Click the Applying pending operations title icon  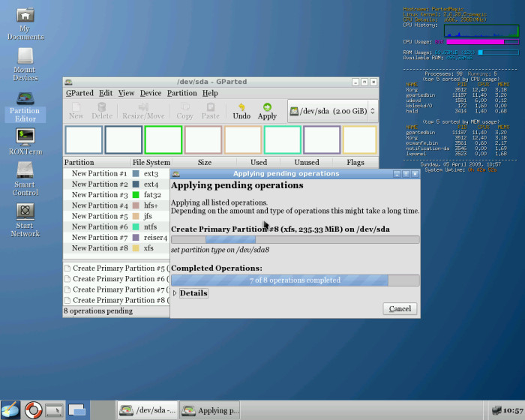[x=176, y=174]
